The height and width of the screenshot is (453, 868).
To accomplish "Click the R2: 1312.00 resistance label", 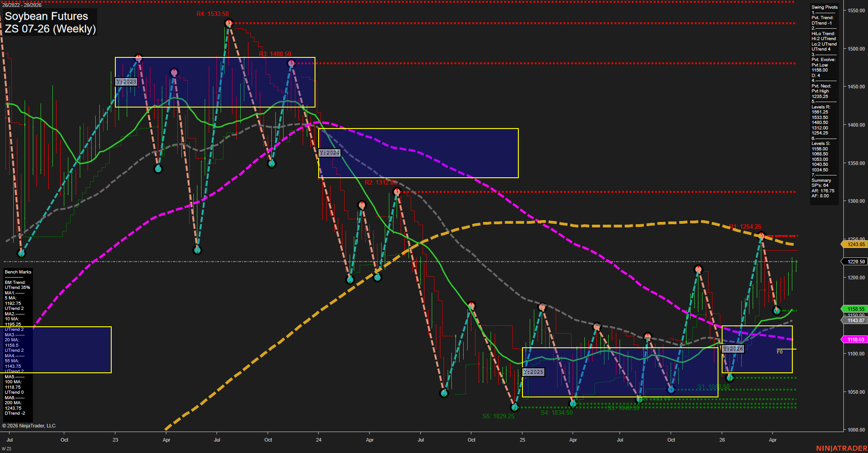I will coord(381,182).
